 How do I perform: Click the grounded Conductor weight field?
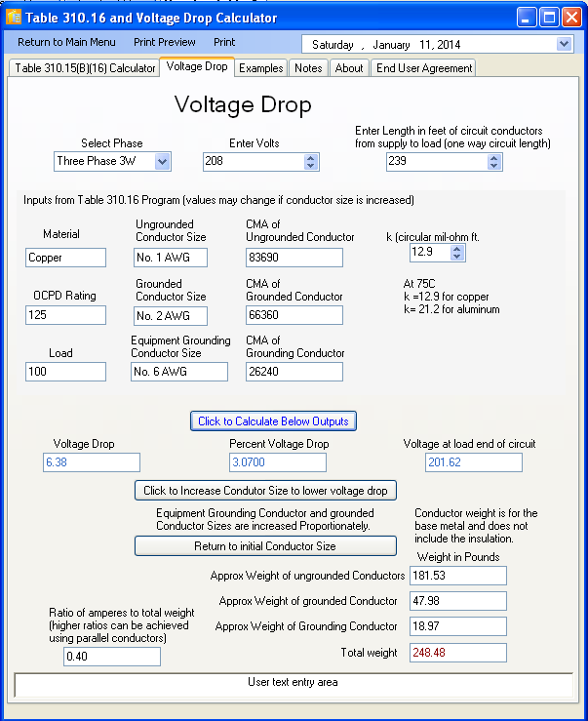458,601
